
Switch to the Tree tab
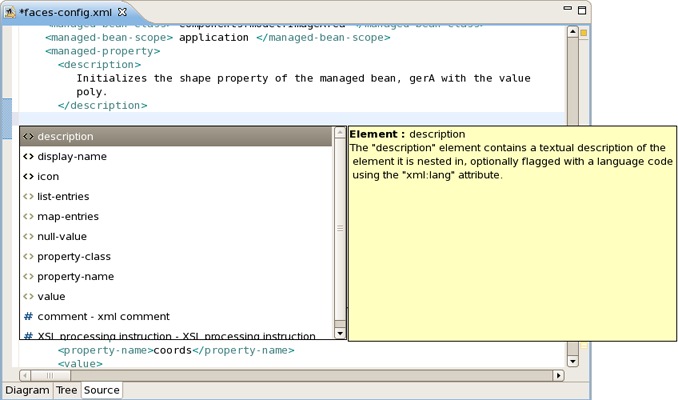click(x=67, y=390)
